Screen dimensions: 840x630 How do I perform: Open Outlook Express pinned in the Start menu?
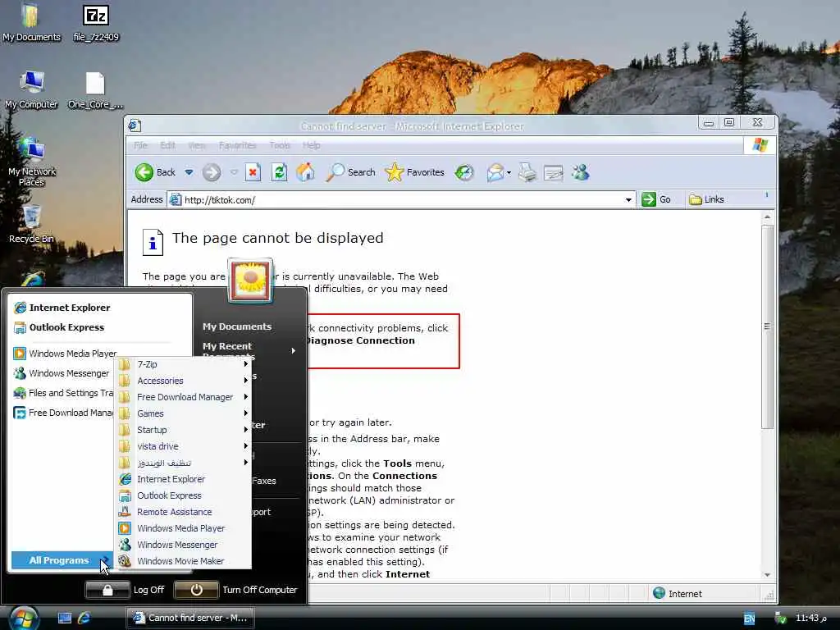(101, 327)
